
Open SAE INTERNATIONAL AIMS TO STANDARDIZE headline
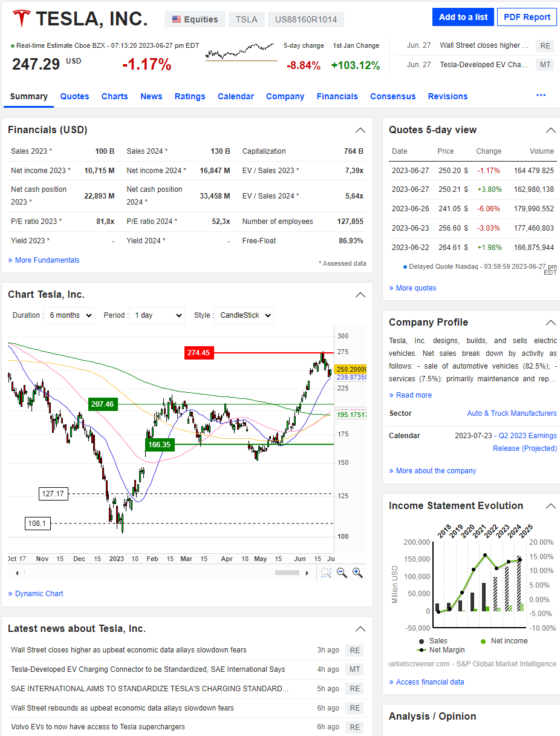coord(150,689)
